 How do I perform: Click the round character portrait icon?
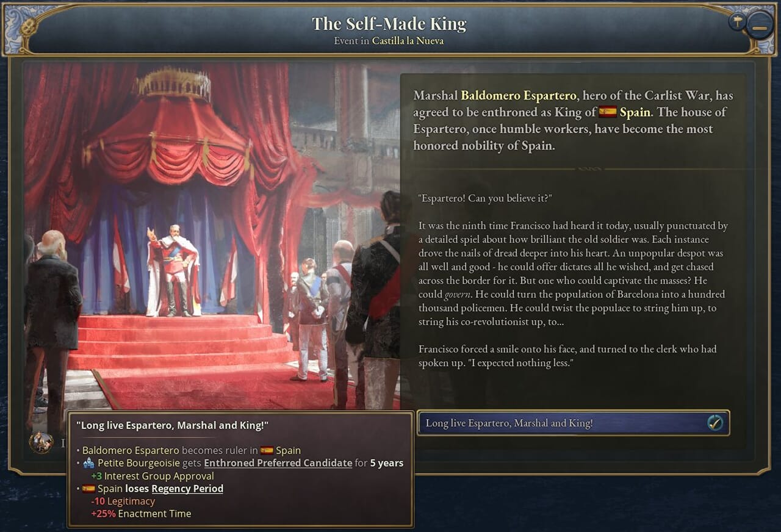tap(41, 442)
